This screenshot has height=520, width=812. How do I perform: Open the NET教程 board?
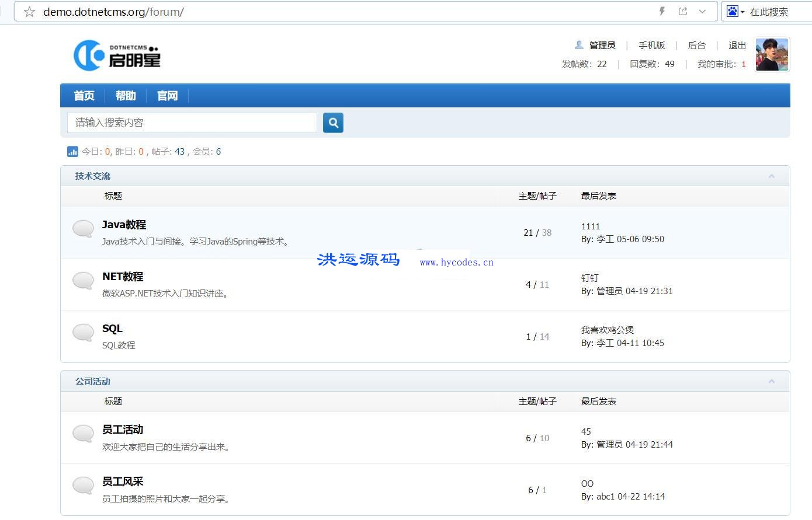pos(123,277)
